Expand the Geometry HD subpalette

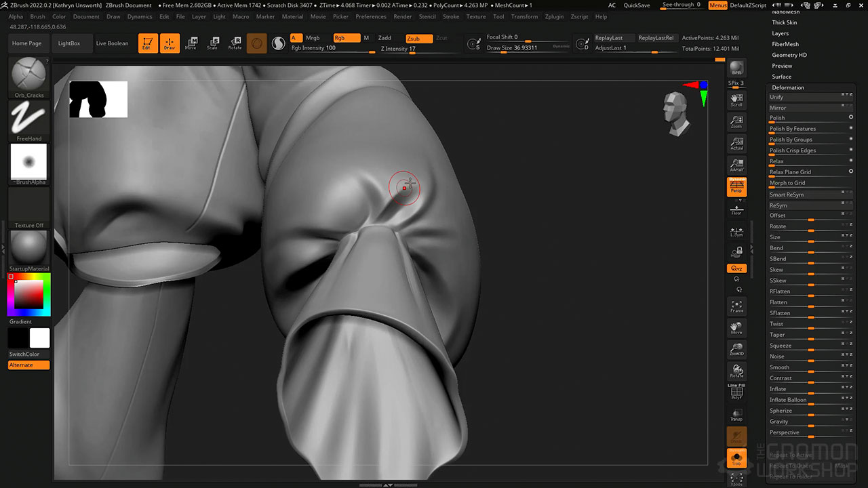789,55
